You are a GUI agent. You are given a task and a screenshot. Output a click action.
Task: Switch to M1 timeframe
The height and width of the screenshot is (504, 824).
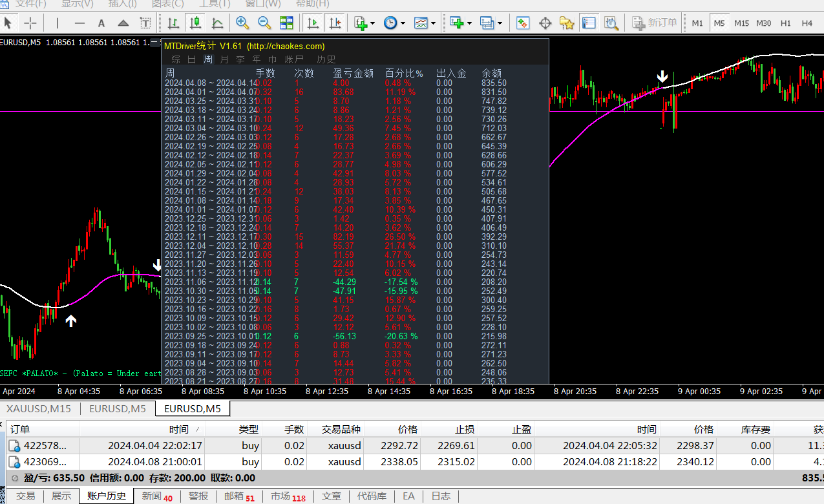pos(697,23)
